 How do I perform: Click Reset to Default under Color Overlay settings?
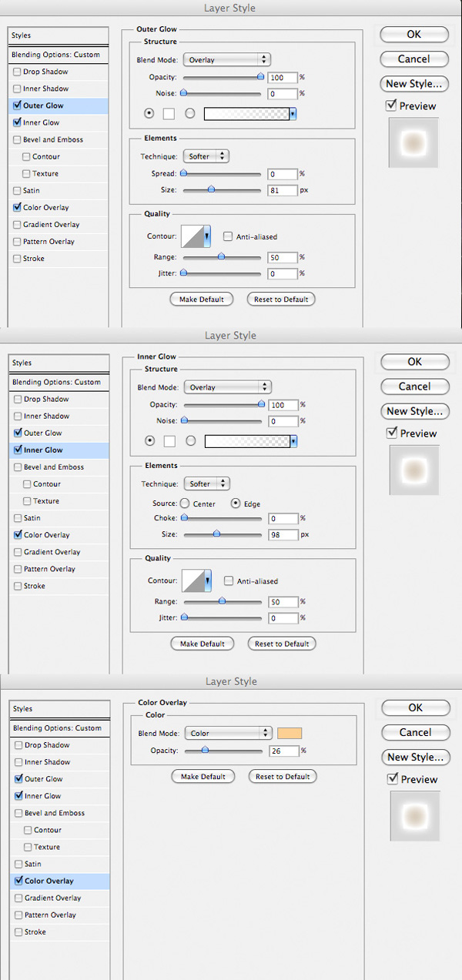point(283,776)
